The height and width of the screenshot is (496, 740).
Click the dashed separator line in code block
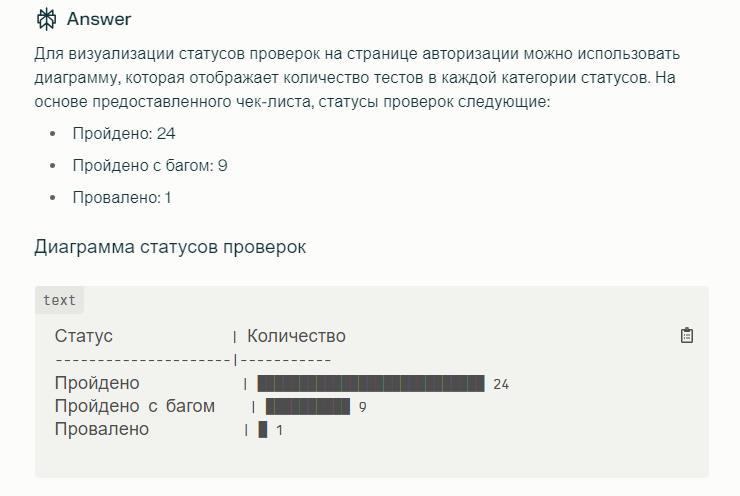point(193,361)
